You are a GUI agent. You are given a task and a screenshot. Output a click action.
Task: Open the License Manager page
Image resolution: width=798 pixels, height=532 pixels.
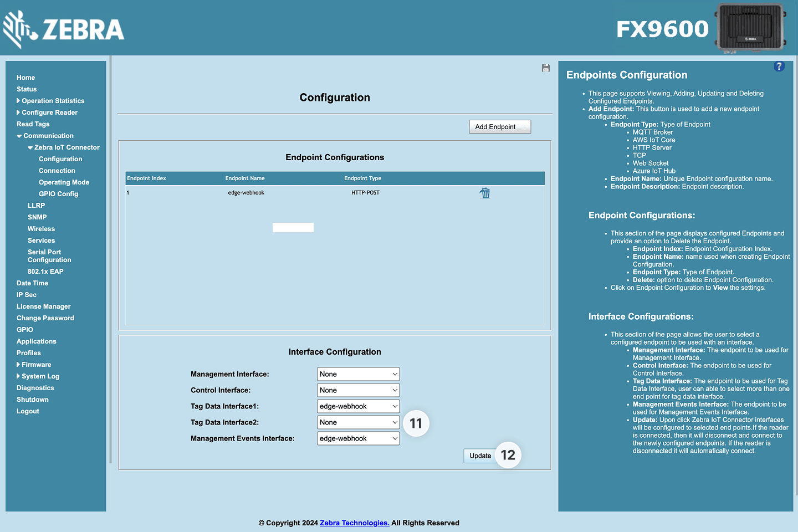pos(44,306)
